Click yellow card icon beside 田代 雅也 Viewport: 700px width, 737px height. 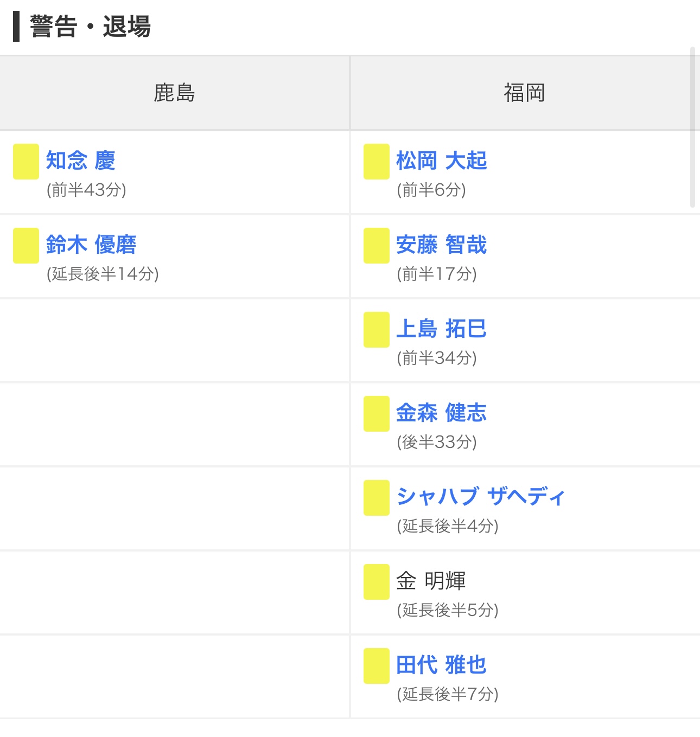[x=377, y=666]
